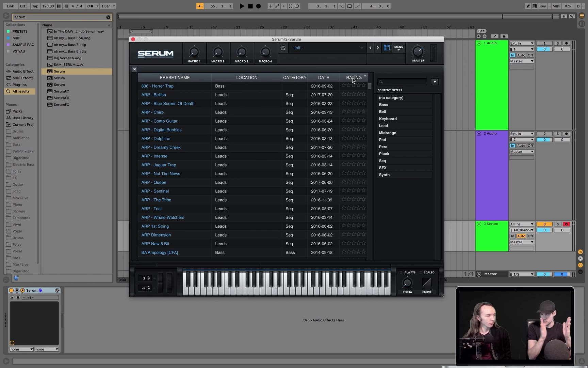
Task: Toggle the Draw Mode pencil icon
Action: click(528, 6)
